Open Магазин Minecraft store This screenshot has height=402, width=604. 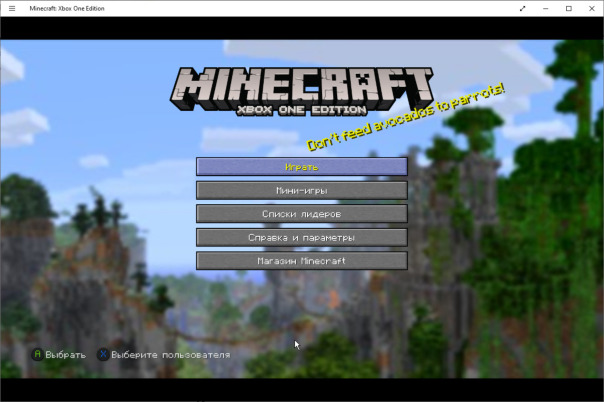pyautogui.click(x=302, y=261)
